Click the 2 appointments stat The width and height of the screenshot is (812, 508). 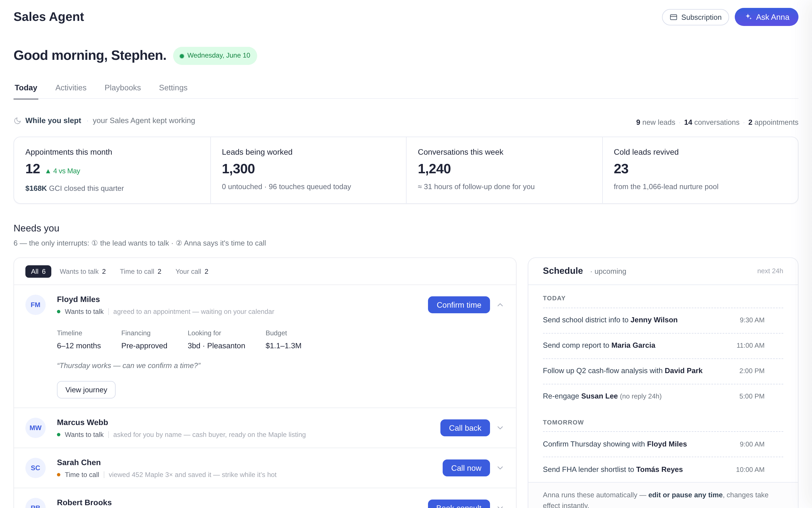773,122
